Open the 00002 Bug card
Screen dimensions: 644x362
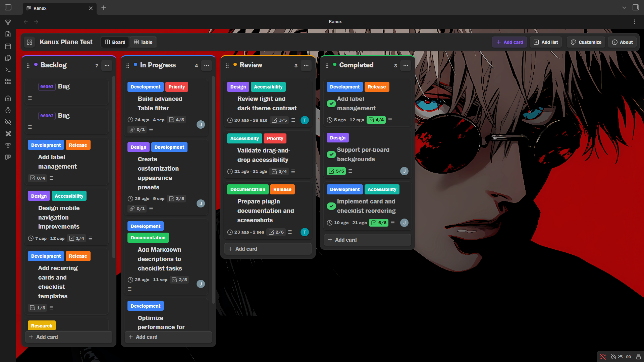pyautogui.click(x=67, y=121)
